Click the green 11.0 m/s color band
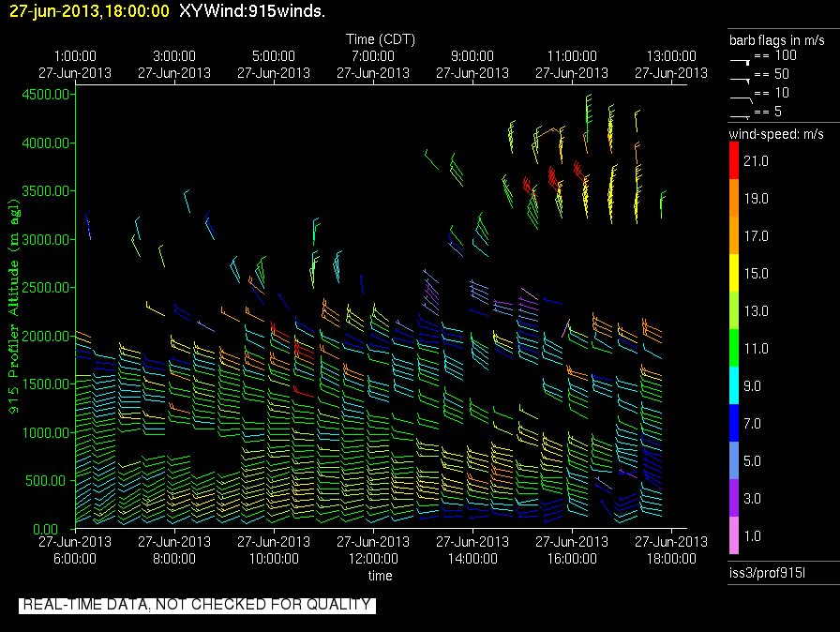 point(734,348)
